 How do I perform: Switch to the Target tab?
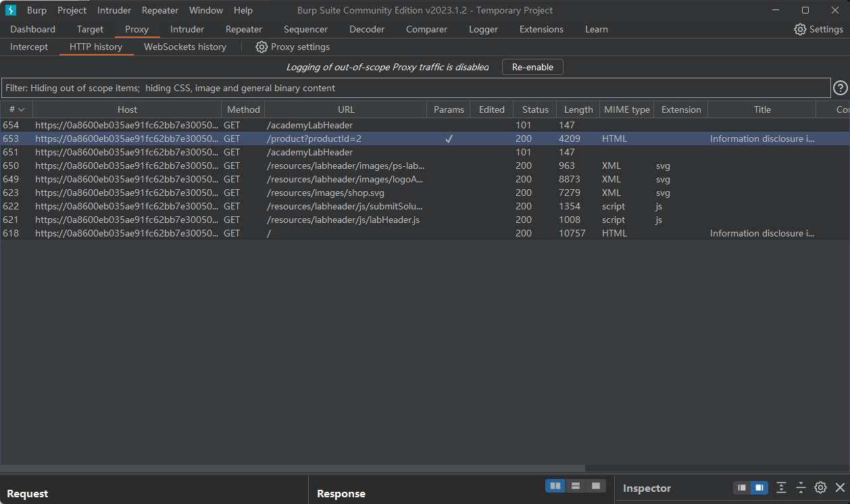click(91, 29)
